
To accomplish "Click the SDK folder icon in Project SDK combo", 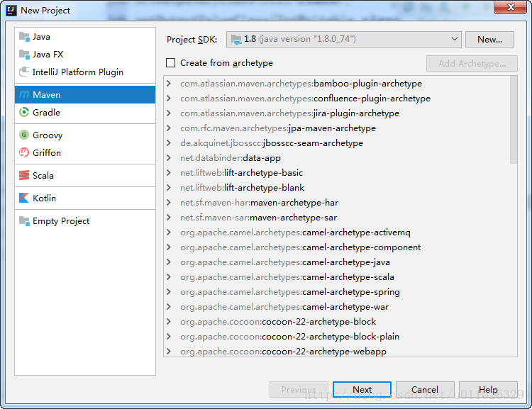I will [x=236, y=40].
